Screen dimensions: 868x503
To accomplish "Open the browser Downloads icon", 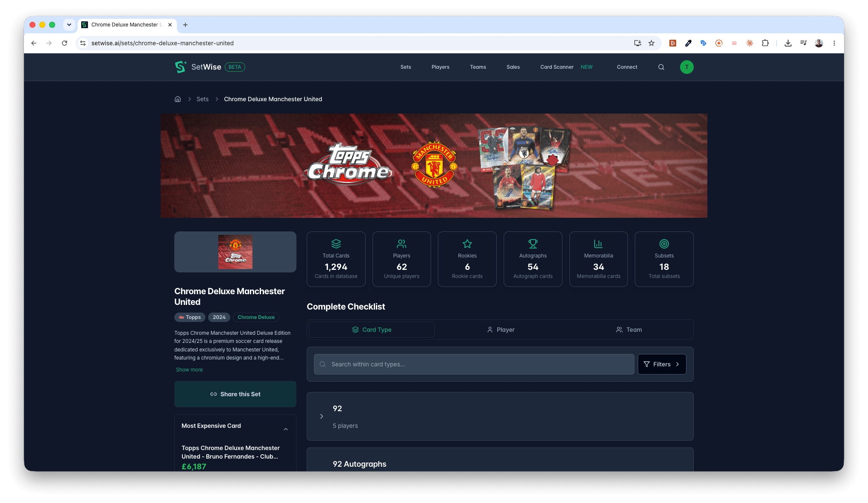I will pos(788,43).
